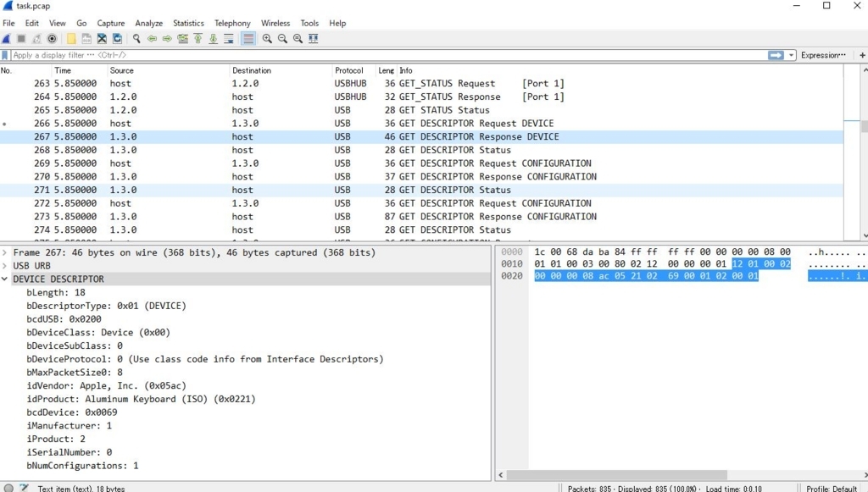This screenshot has height=492, width=868.
Task: Jump to last packet icon
Action: [213, 39]
